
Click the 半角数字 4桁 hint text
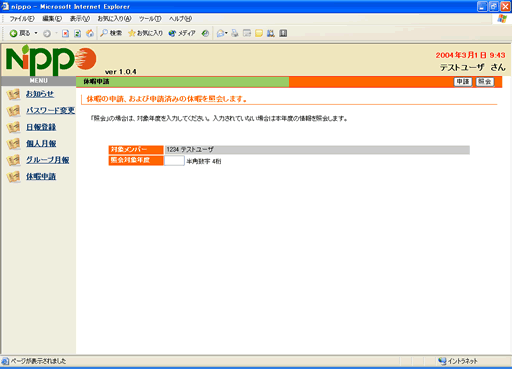click(x=204, y=161)
